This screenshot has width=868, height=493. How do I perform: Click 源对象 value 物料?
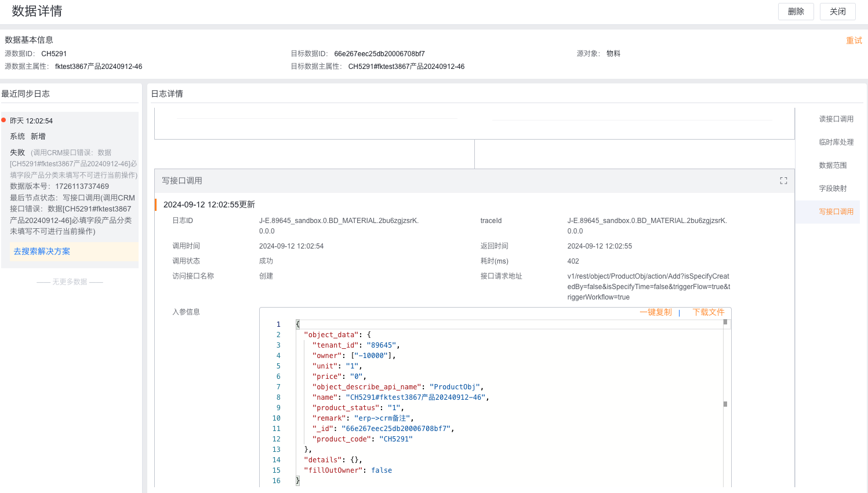[x=613, y=53]
